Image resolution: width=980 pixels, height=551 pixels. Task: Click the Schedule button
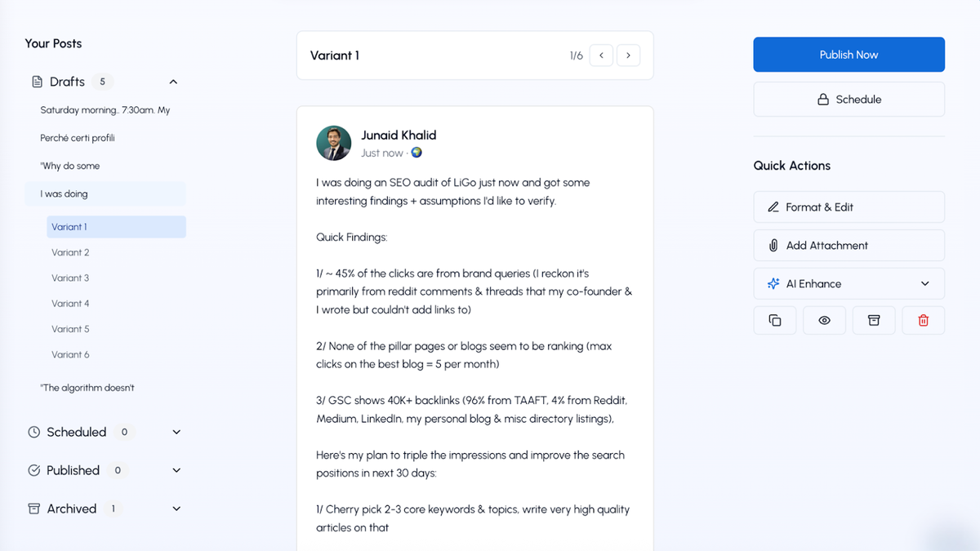click(849, 100)
